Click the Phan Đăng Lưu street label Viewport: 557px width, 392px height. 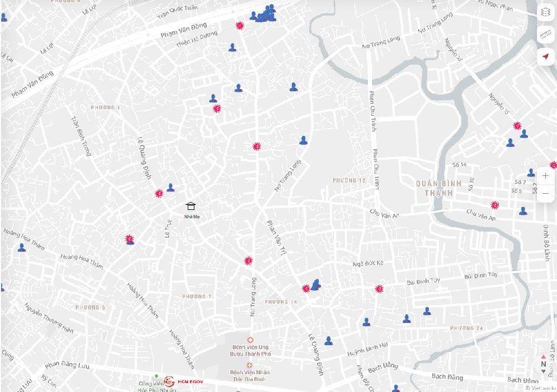coord(67,365)
